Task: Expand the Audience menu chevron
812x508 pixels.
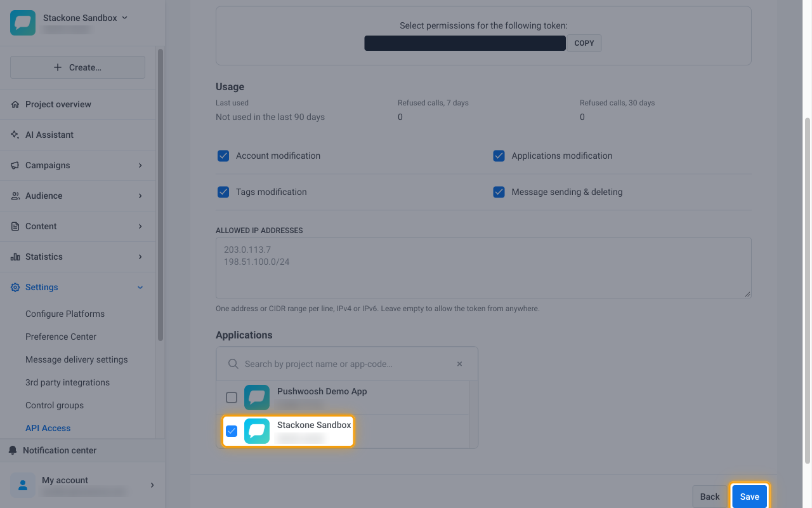Action: tap(140, 196)
